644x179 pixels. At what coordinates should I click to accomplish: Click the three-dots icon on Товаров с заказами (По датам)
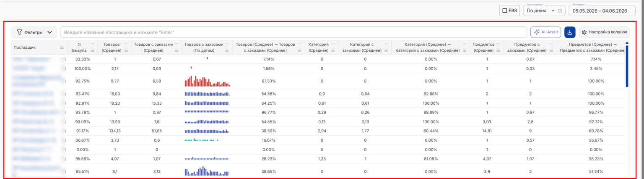pyautogui.click(x=227, y=44)
